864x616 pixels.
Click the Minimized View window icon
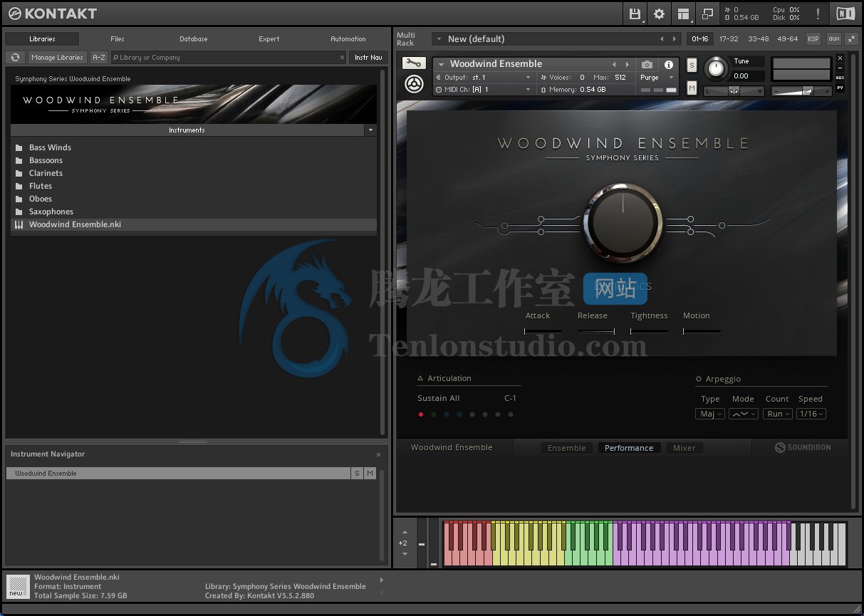click(x=707, y=14)
